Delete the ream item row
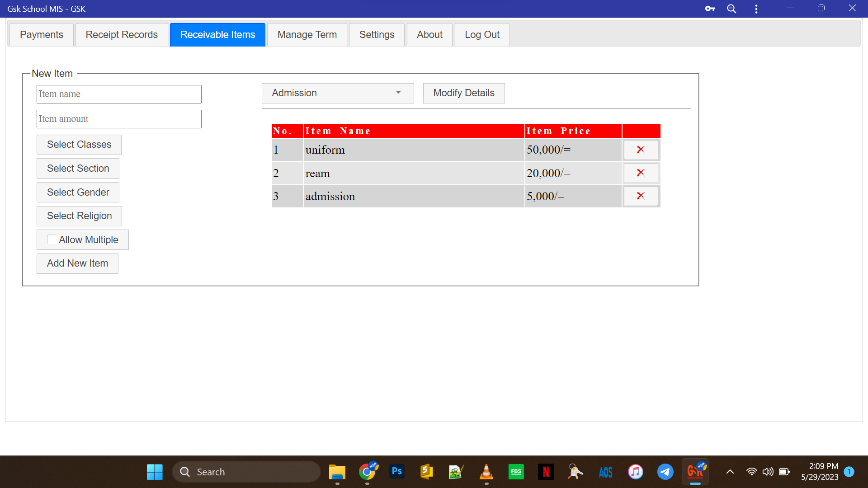The width and height of the screenshot is (868, 488). (641, 173)
